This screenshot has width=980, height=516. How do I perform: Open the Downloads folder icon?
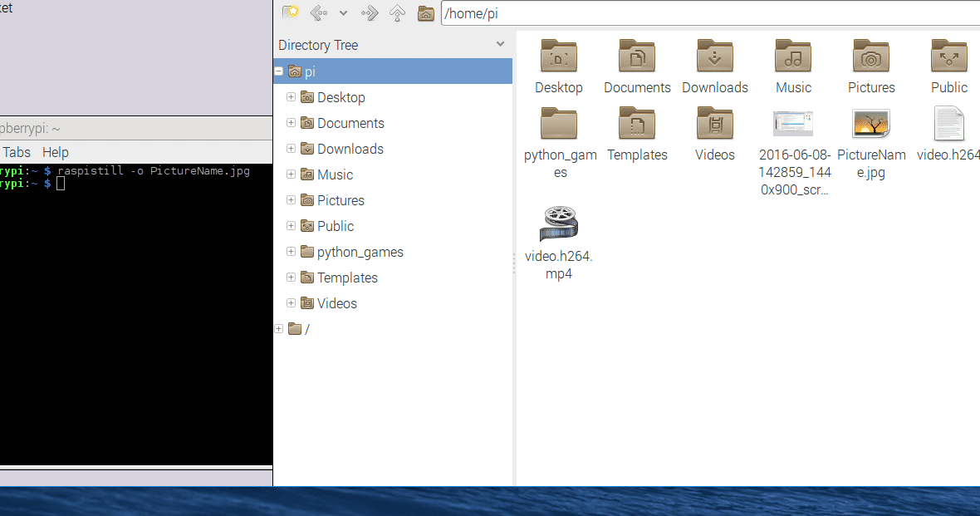714,57
